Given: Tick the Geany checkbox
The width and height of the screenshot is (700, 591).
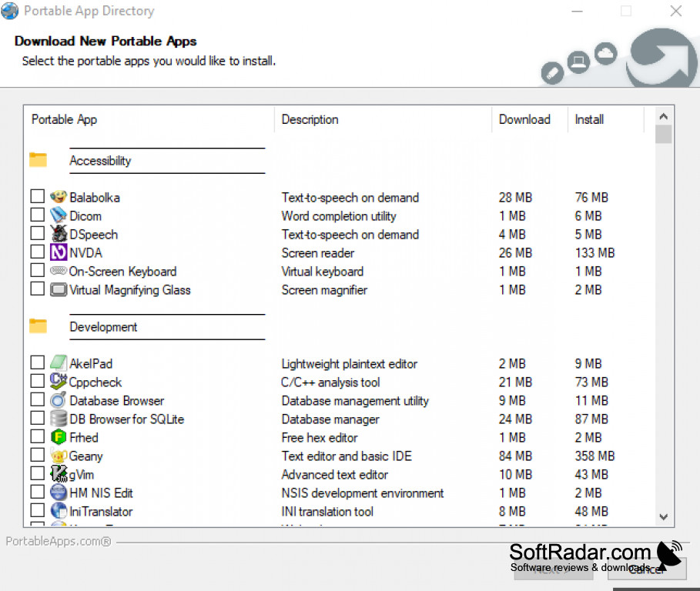Looking at the screenshot, I should [x=38, y=455].
